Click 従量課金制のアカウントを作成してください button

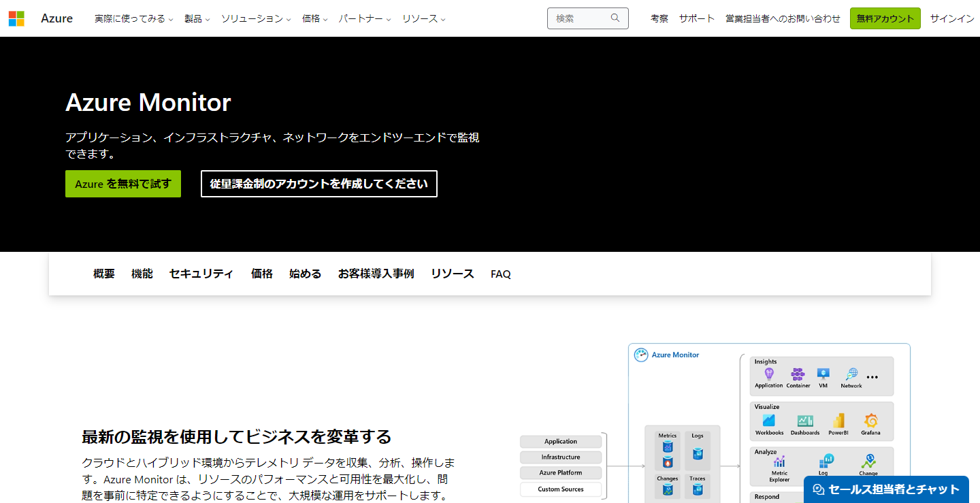tap(318, 184)
